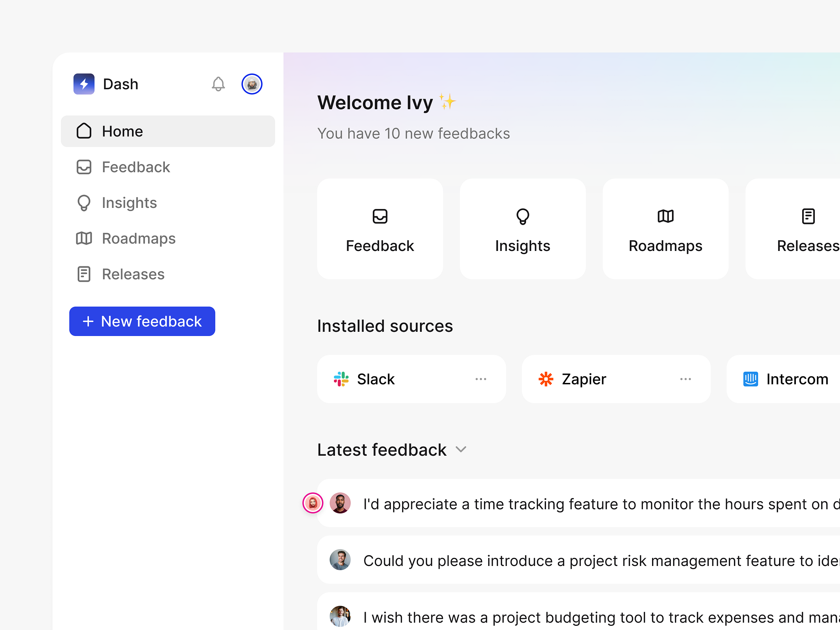Go to Home in sidebar

pyautogui.click(x=168, y=131)
